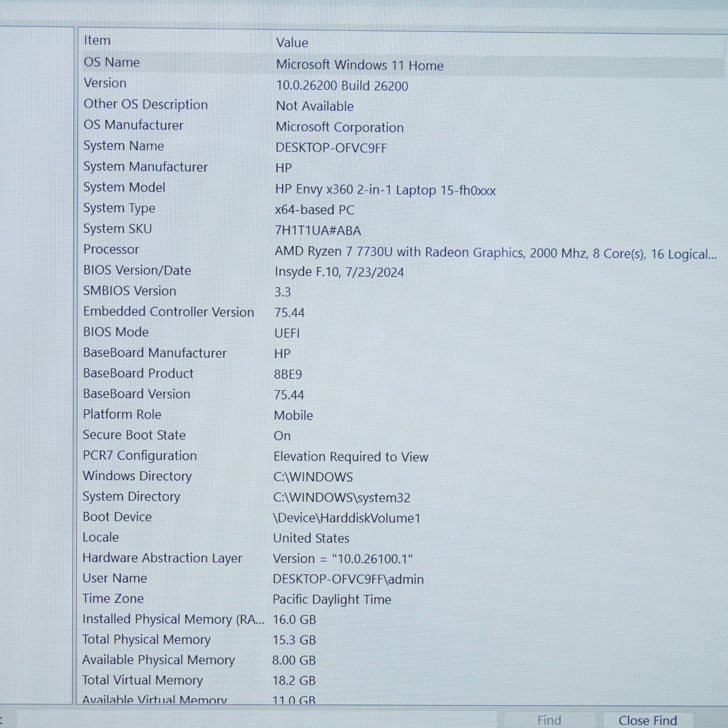Screen dimensions: 728x728
Task: Click the "Total Physical Memory" label
Action: [147, 639]
